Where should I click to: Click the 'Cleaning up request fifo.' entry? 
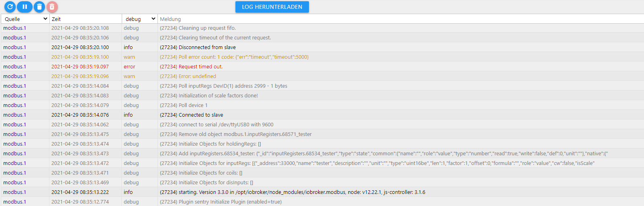click(x=198, y=28)
